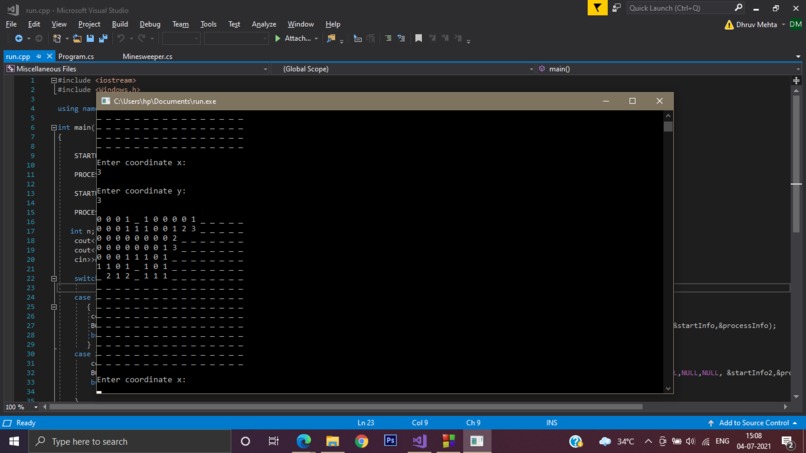Click the feedback icon beside Quick Launch
This screenshot has height=453, width=806.
[x=616, y=8]
